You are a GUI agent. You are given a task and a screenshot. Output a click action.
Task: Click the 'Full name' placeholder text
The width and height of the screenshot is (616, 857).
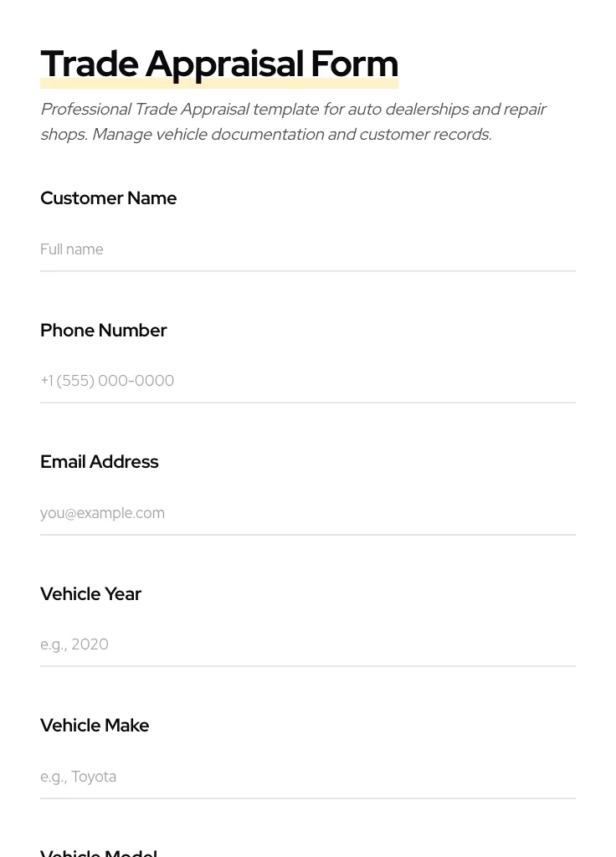point(72,249)
